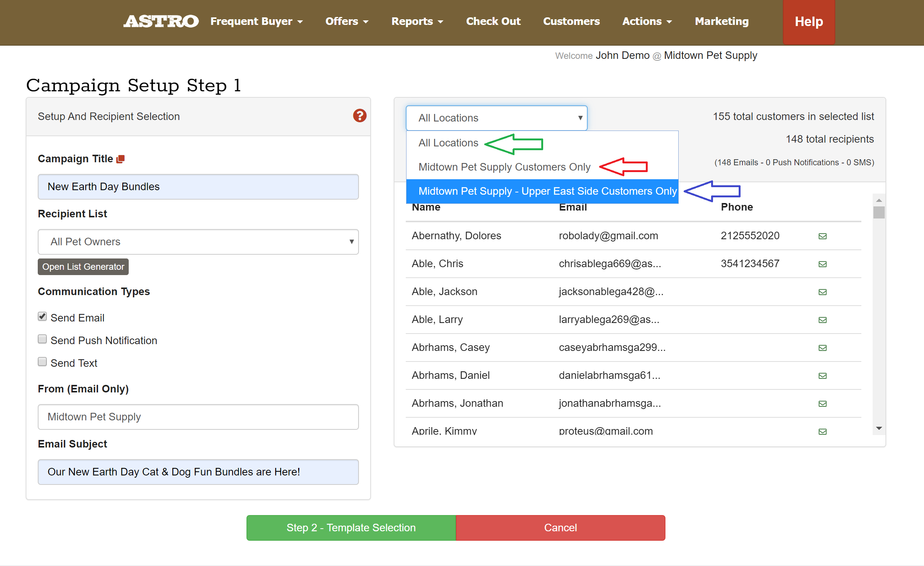Click the icon beside Campaign Title
Viewport: 924px width, 566px height.
[120, 159]
